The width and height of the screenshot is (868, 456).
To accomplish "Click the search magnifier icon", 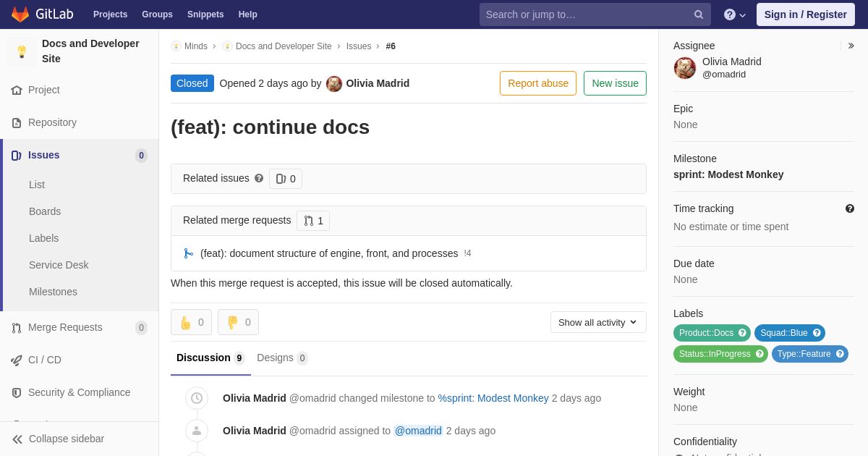I will coord(699,14).
